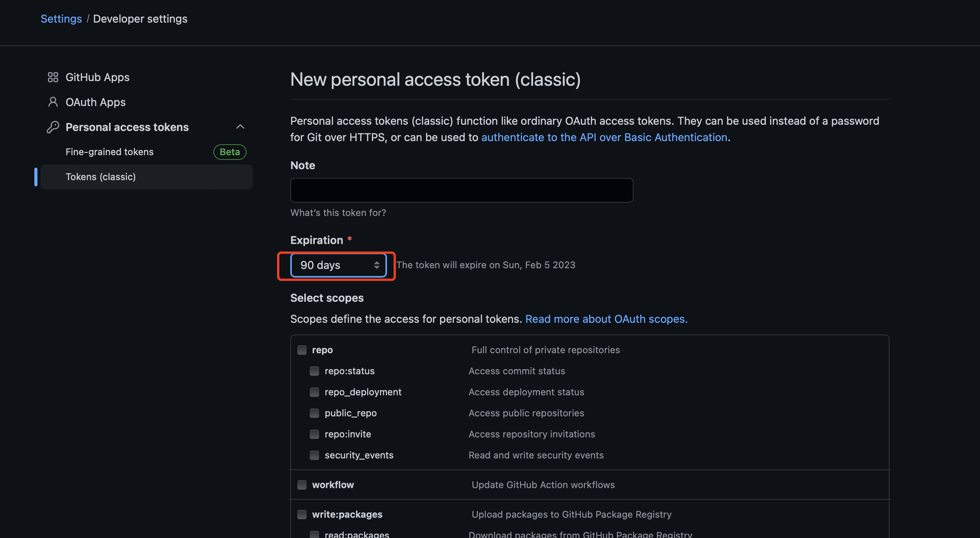Screen dimensions: 980x538
Task: Click into the Note text field
Action: click(462, 190)
